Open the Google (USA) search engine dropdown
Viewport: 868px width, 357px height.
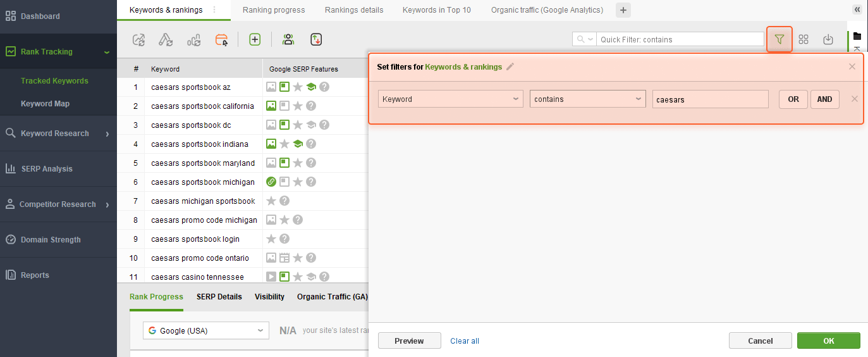pyautogui.click(x=207, y=330)
